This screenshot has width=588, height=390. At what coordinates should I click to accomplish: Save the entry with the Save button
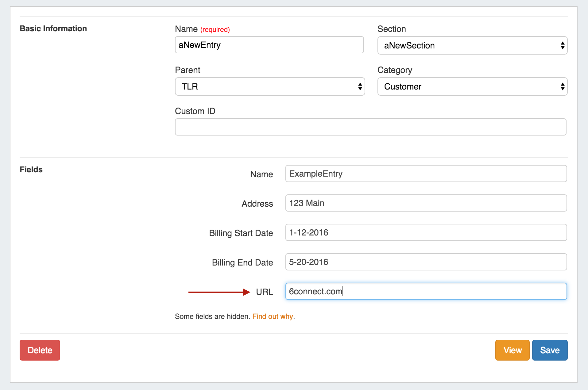(x=549, y=350)
